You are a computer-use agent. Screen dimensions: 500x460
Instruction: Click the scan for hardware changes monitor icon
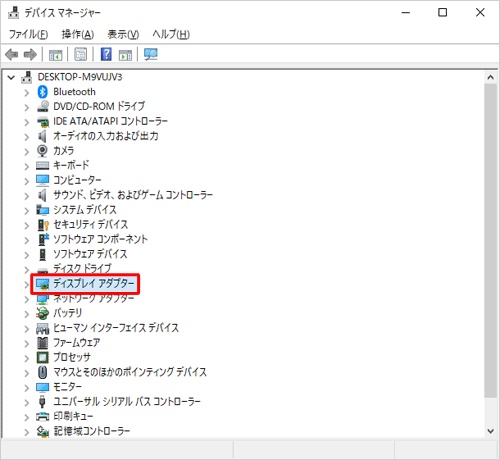pos(151,54)
